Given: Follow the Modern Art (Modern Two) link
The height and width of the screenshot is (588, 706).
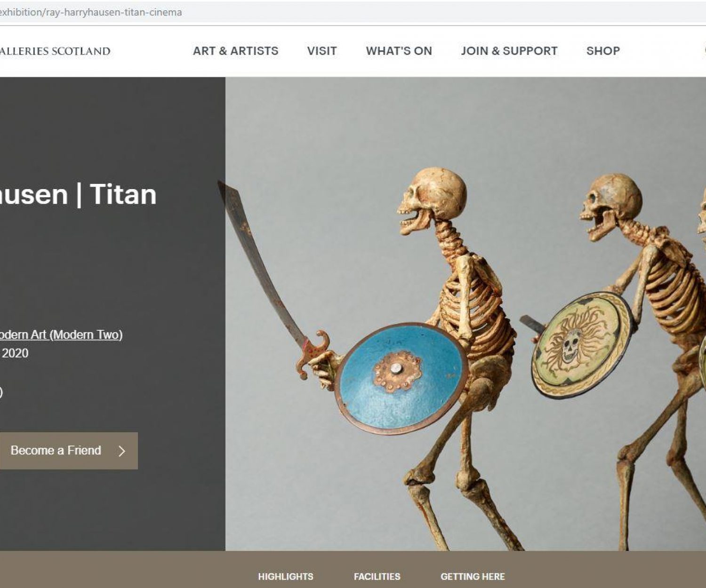Looking at the screenshot, I should pos(61,334).
